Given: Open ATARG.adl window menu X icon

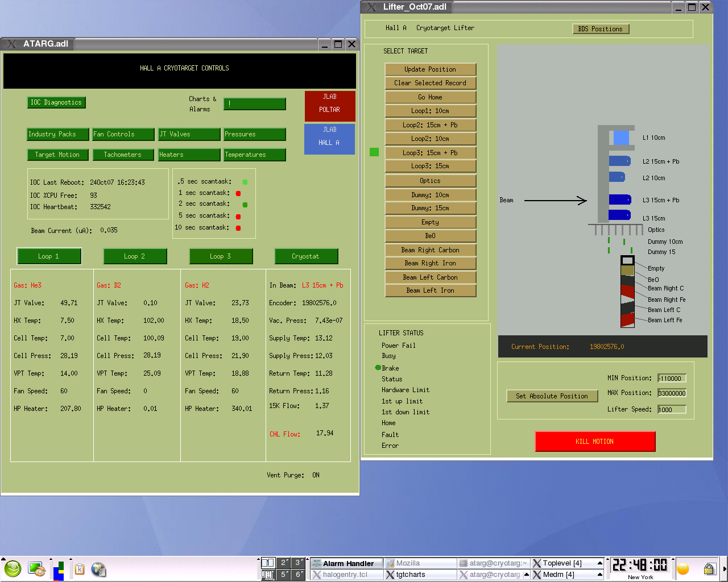Looking at the screenshot, I should coord(11,44).
